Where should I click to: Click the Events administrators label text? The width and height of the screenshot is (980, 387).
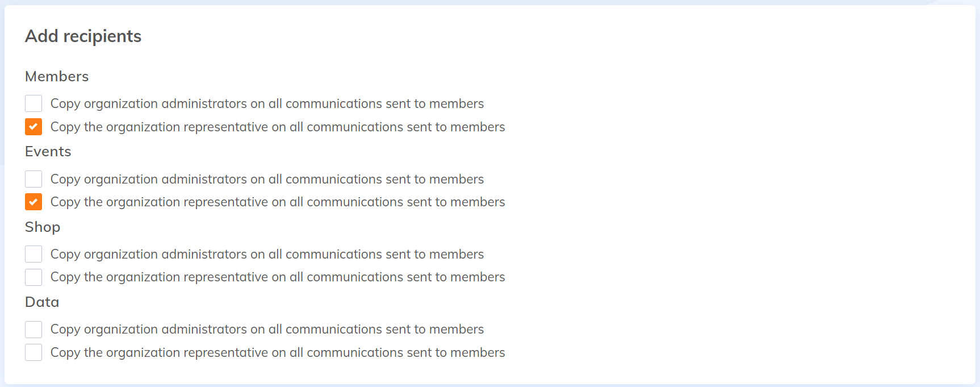click(x=267, y=179)
